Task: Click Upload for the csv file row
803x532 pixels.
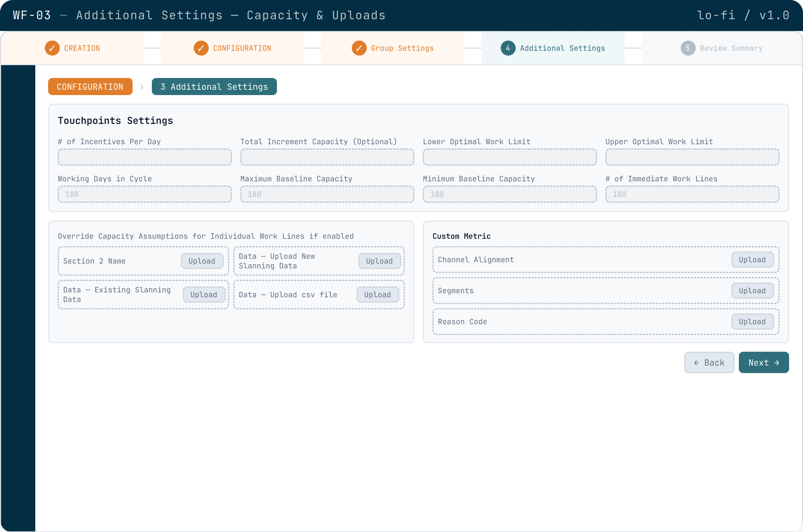Action: tap(378, 294)
